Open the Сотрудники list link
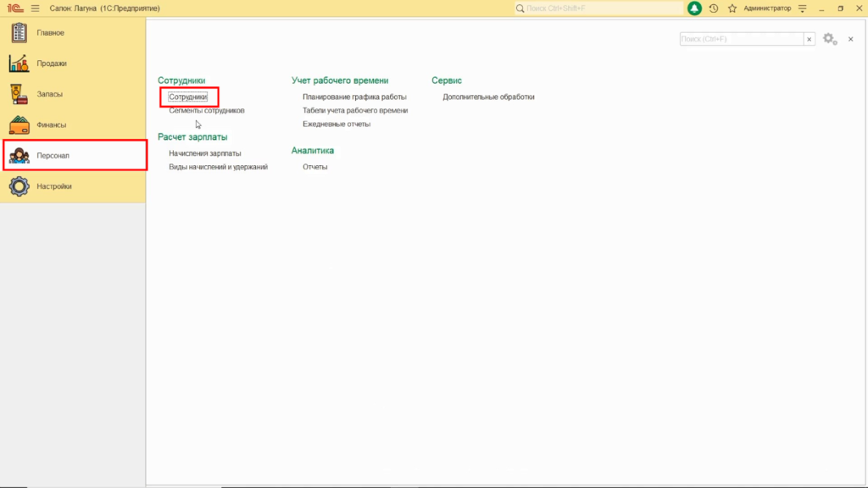Screen dimensions: 868x488 coord(188,97)
